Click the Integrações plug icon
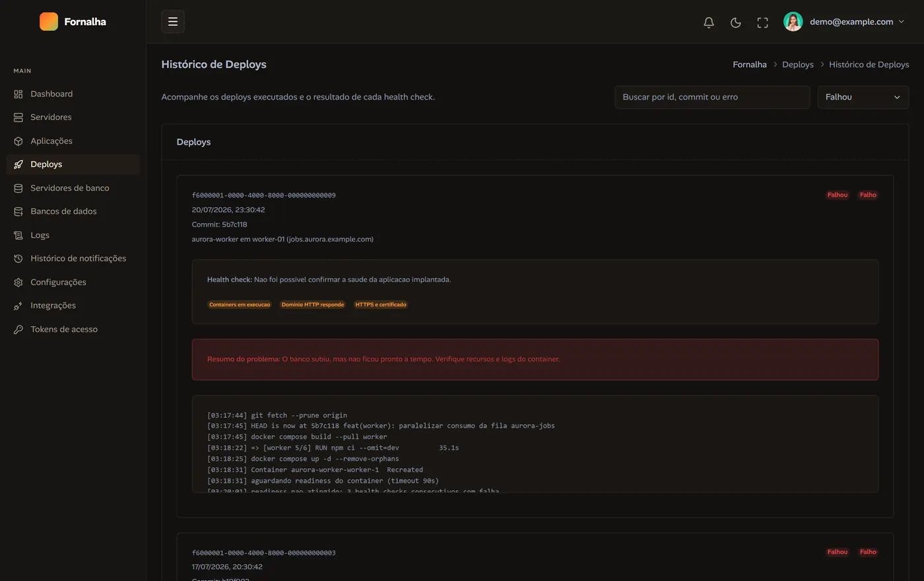924x581 pixels. click(x=18, y=306)
